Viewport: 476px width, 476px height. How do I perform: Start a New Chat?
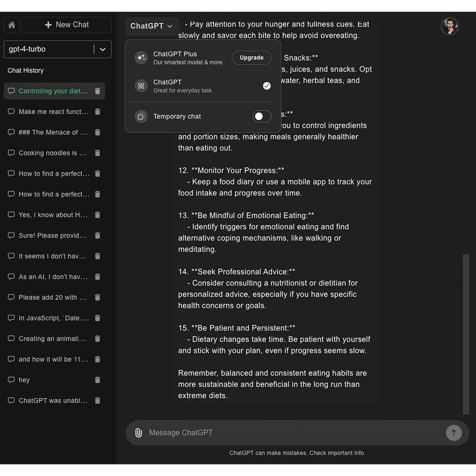(x=67, y=25)
